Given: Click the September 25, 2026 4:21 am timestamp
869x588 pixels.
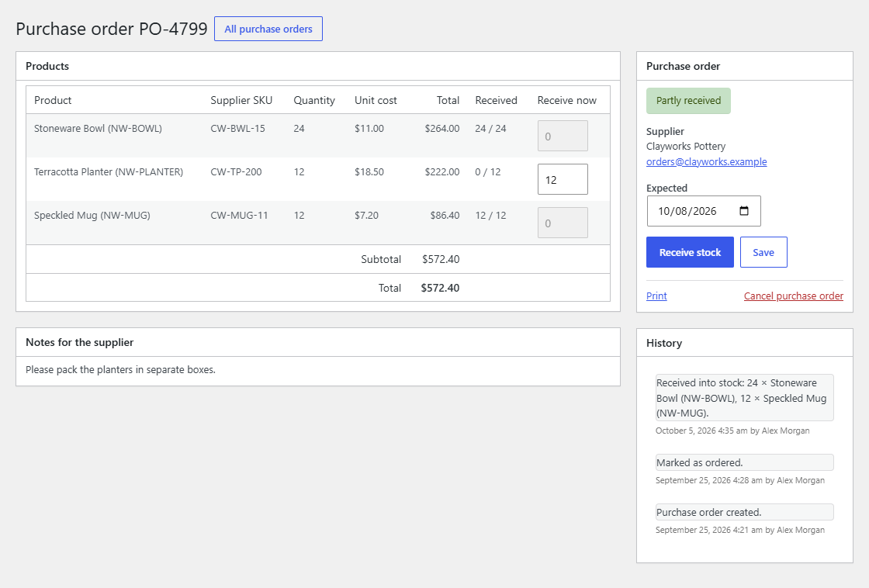Looking at the screenshot, I should pos(740,531).
